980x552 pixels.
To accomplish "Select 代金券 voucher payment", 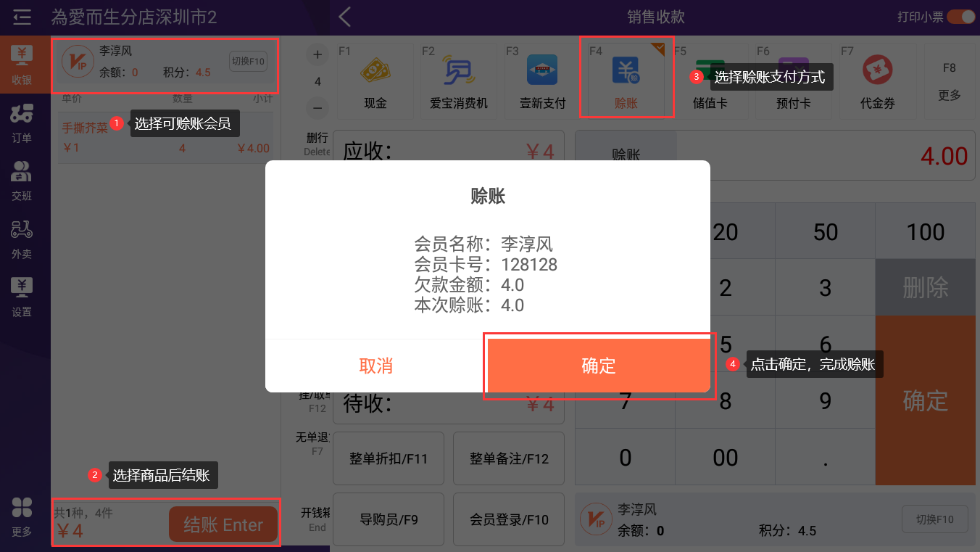I will [877, 81].
